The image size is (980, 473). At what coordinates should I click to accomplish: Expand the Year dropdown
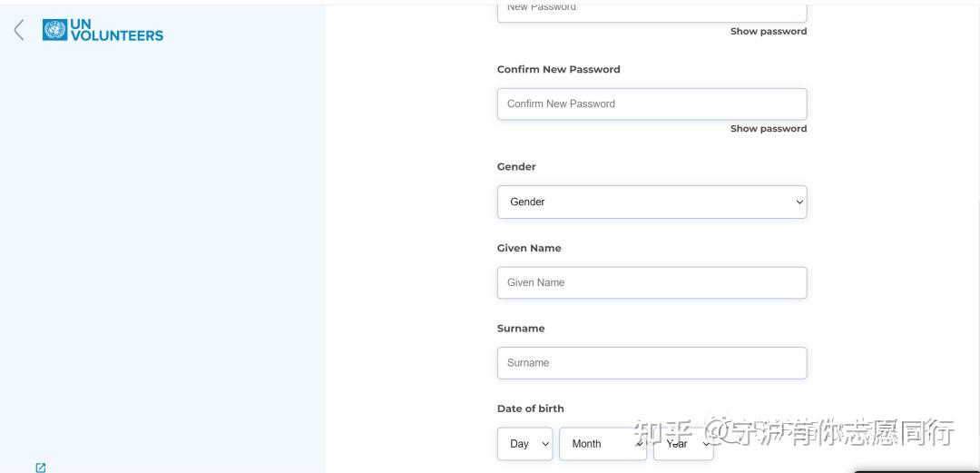(x=683, y=444)
